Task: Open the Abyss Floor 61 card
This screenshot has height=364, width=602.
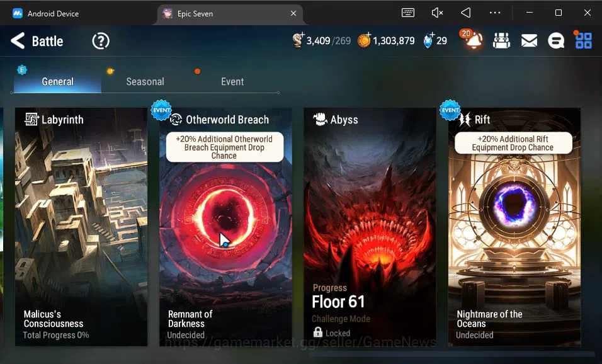Action: pos(370,227)
